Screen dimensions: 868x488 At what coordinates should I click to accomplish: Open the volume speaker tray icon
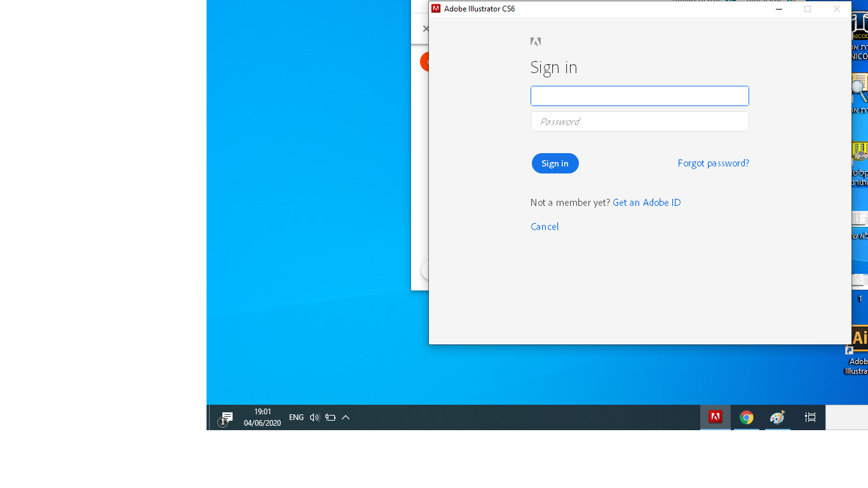pyautogui.click(x=315, y=417)
